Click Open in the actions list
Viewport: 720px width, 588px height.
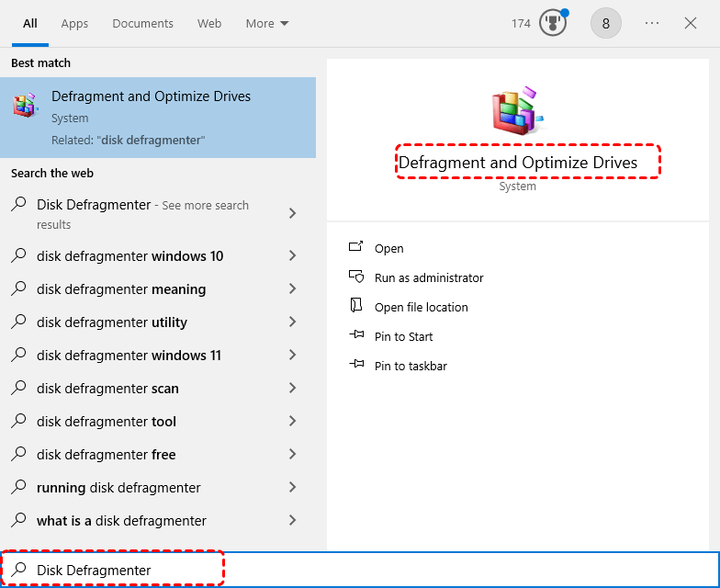click(x=388, y=248)
